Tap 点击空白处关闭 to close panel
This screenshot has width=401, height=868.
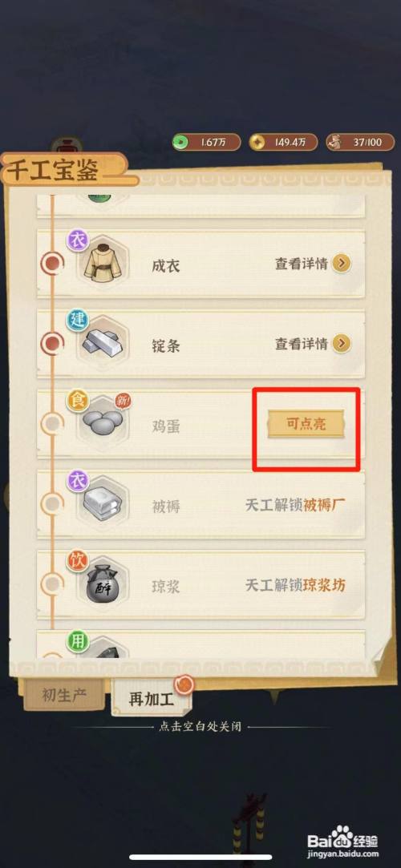tap(200, 727)
